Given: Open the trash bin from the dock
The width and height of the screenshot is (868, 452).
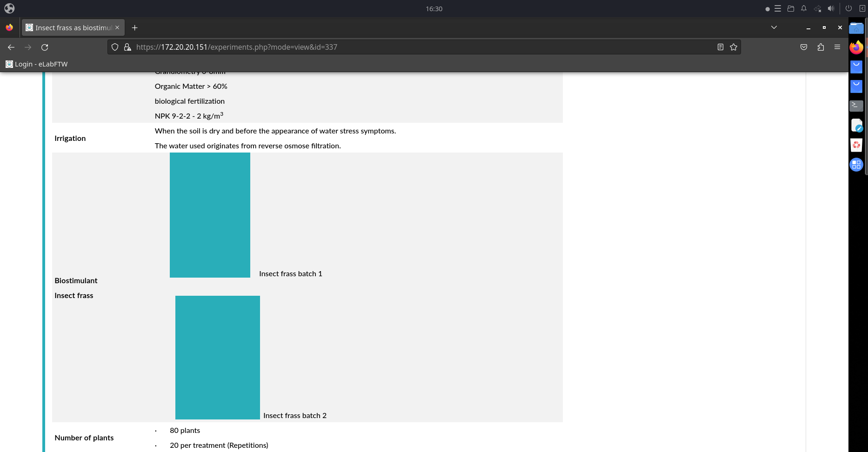Looking at the screenshot, I should pos(856,145).
